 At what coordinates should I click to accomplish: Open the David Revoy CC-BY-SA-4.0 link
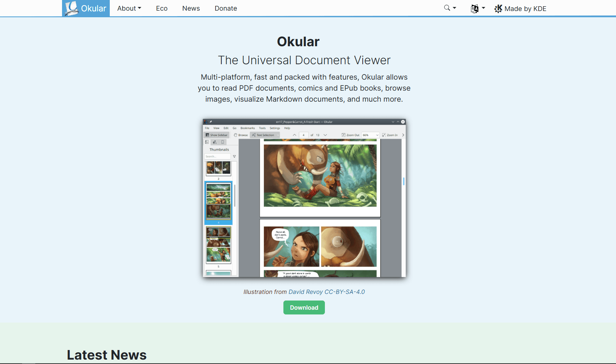(327, 292)
